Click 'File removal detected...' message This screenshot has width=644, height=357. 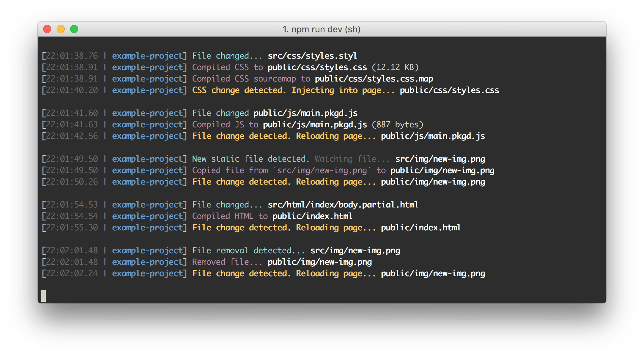tap(248, 251)
